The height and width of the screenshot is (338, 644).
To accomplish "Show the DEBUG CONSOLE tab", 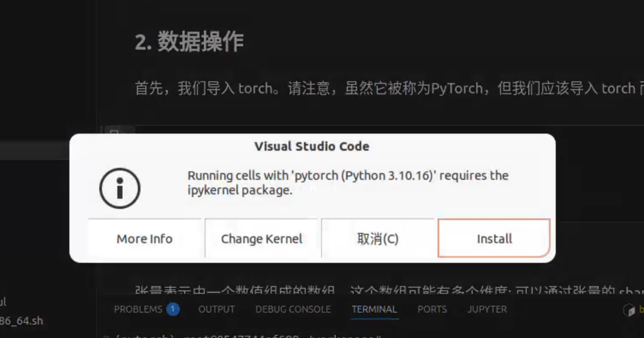I will [x=293, y=309].
